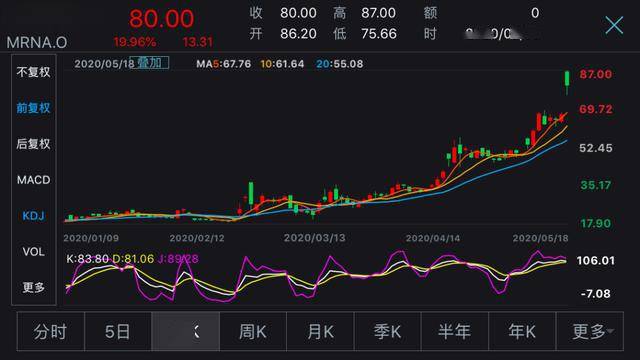Image resolution: width=640 pixels, height=360 pixels.
Task: Switch indicator to MACD
Action: [33, 180]
